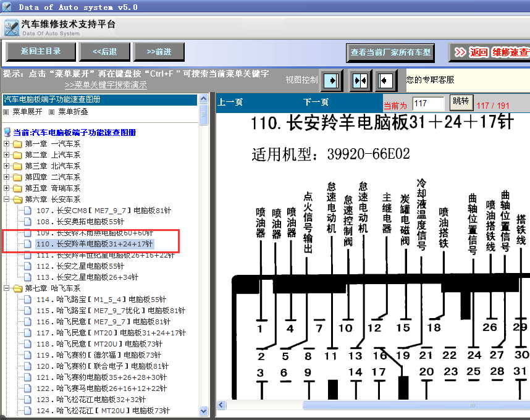The width and height of the screenshot is (530, 420).
Task: Expand the 第二章 上汽车系 tree node
Action: click(6, 155)
